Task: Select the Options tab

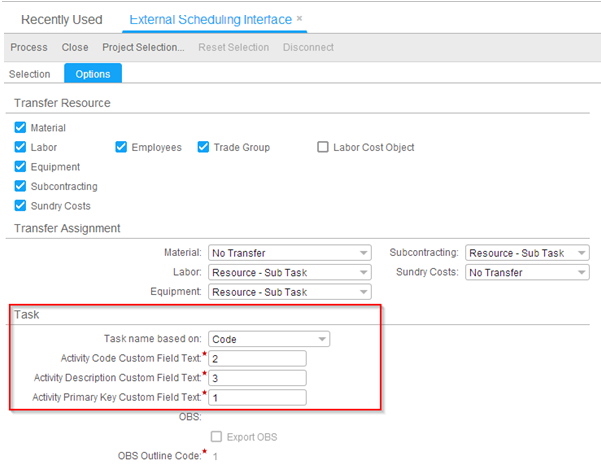Action: [x=93, y=74]
